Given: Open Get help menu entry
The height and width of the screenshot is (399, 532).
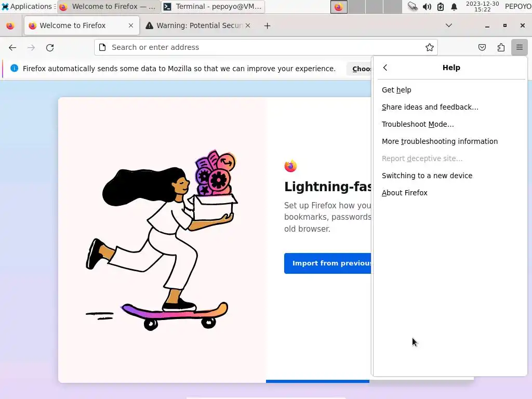Looking at the screenshot, I should [x=450, y=90].
